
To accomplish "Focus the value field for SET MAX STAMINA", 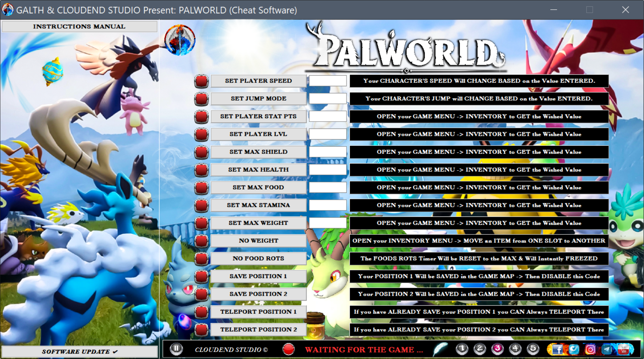I will tap(328, 205).
